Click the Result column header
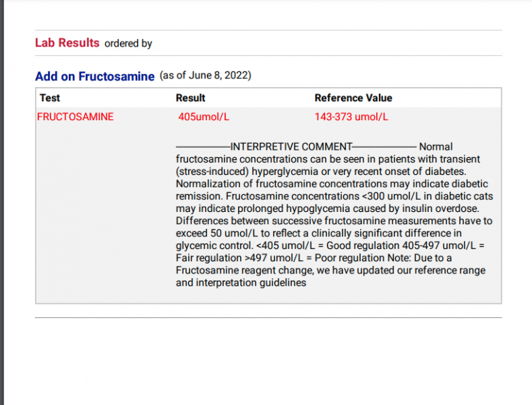 click(x=190, y=98)
